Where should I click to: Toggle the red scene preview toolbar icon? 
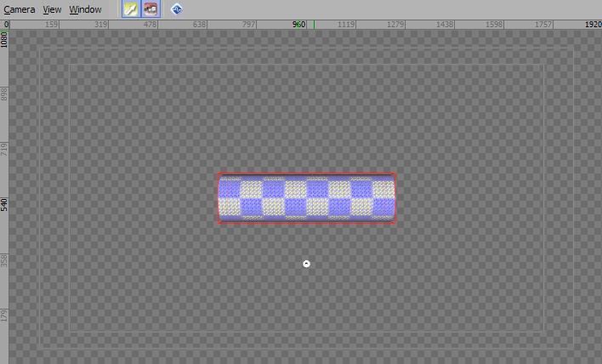click(x=150, y=9)
